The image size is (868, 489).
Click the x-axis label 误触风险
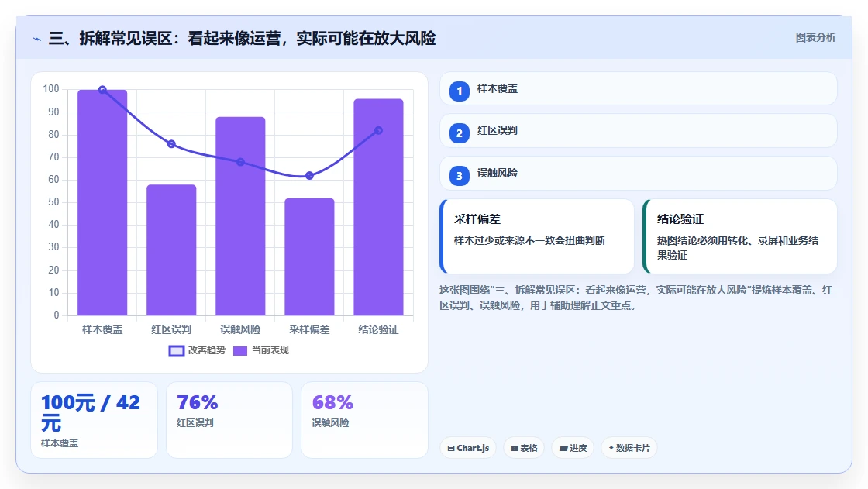(x=240, y=329)
